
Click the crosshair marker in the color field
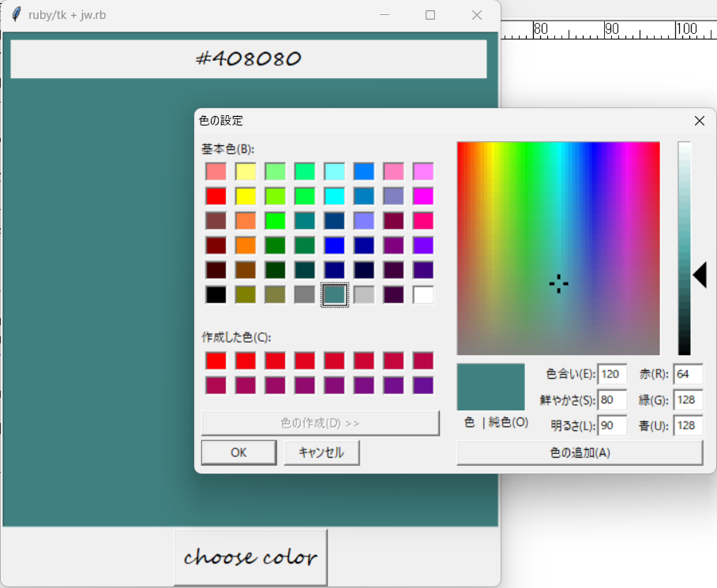click(x=558, y=284)
